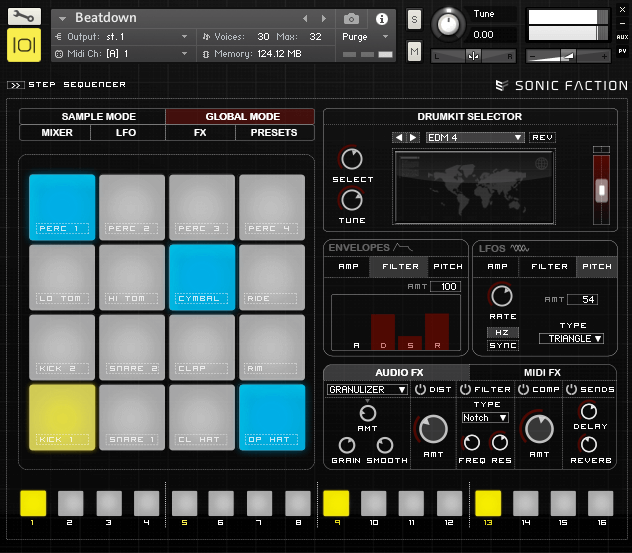Click the Mute M button
The width and height of the screenshot is (632, 553).
414,51
